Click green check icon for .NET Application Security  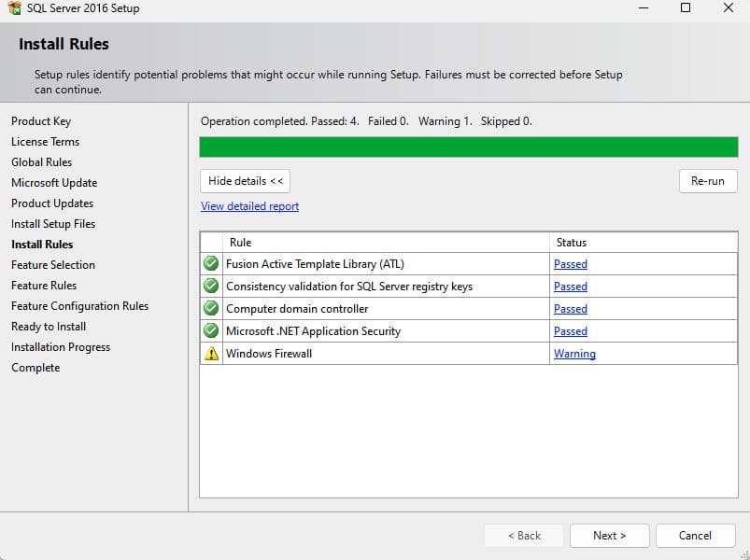211,331
